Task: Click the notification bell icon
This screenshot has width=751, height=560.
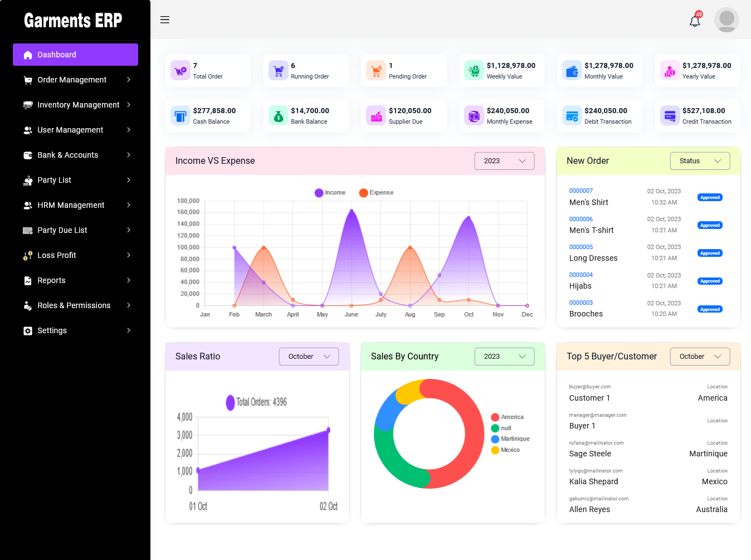Action: tap(695, 21)
